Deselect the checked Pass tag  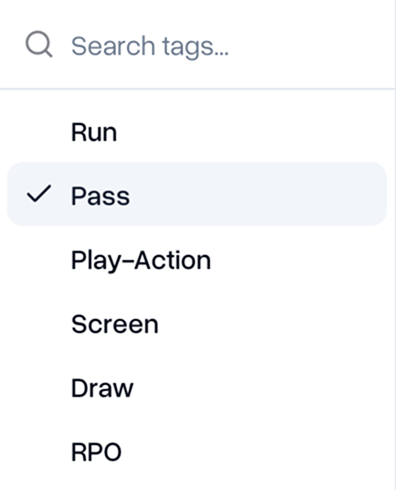(x=197, y=194)
